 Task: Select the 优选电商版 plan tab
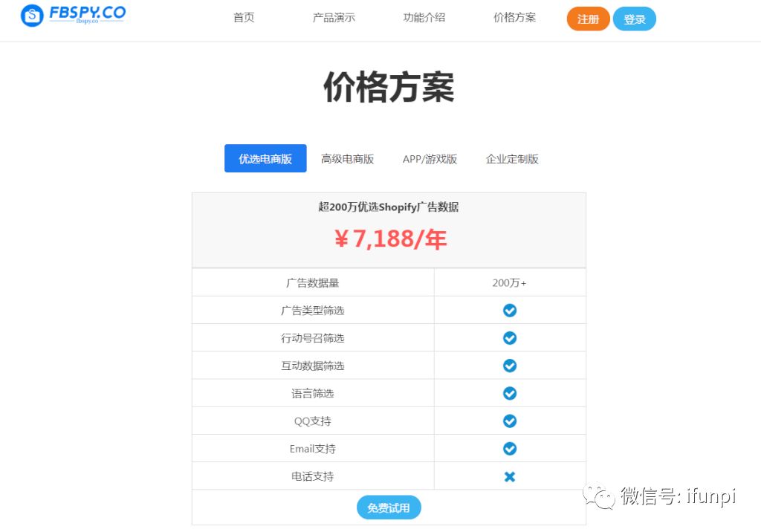(x=265, y=158)
